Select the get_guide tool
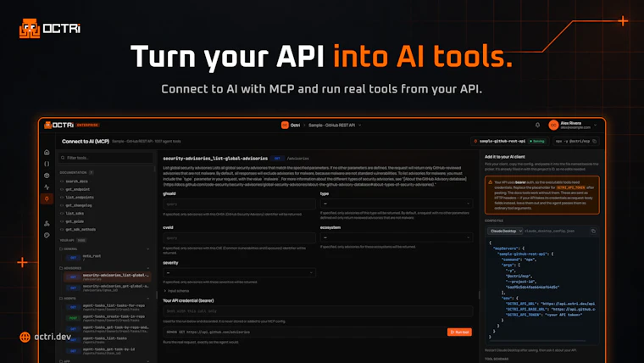The height and width of the screenshot is (363, 644). 75,221
